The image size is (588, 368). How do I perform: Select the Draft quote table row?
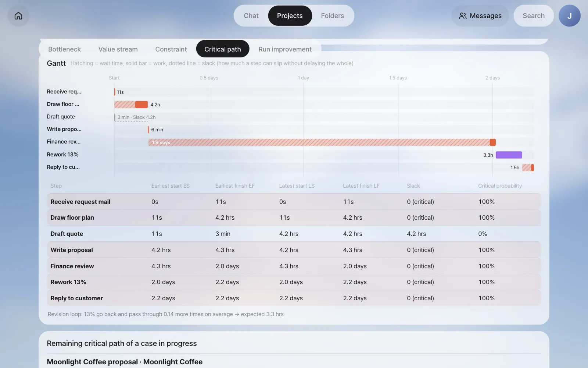point(294,234)
